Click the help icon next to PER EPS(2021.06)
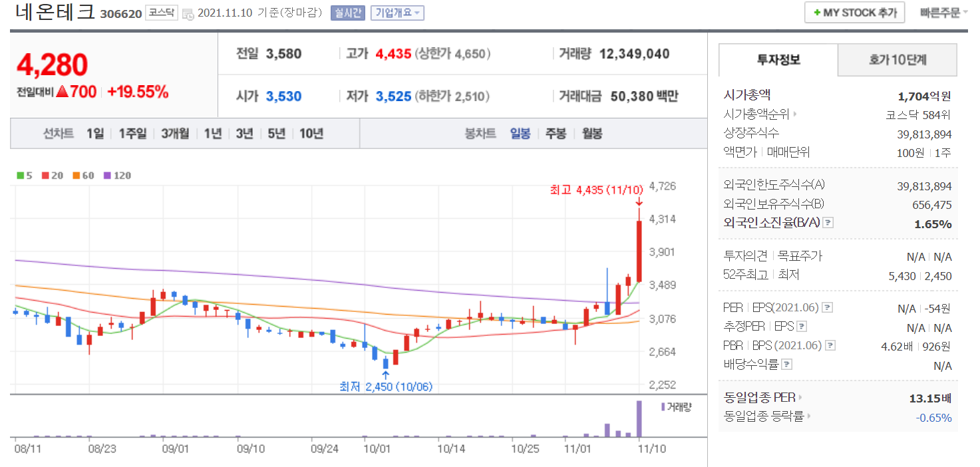Viewport: 980px width, 467px height. pyautogui.click(x=827, y=308)
